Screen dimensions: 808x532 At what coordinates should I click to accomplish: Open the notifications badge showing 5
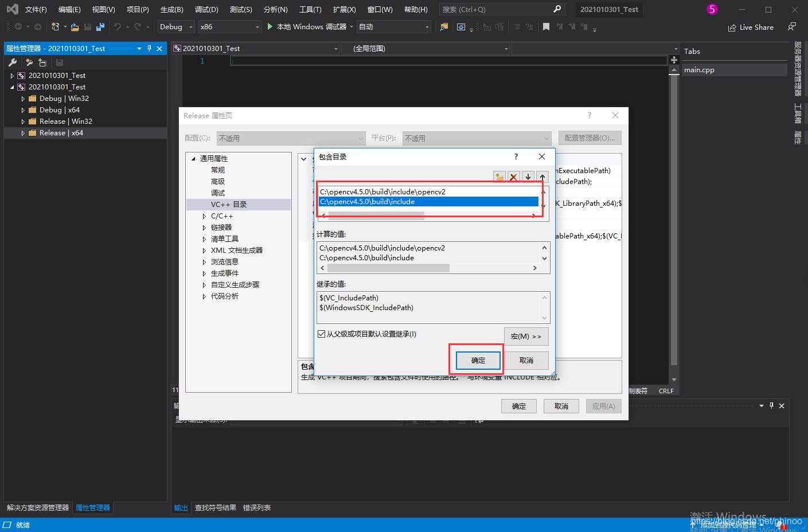[x=712, y=9]
